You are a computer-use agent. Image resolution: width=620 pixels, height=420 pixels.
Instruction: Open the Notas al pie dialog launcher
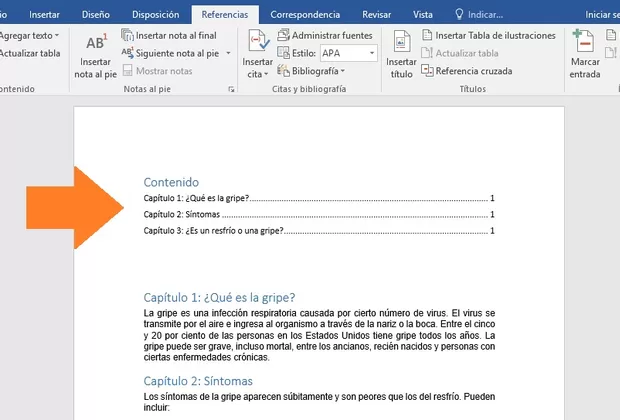coord(231,89)
